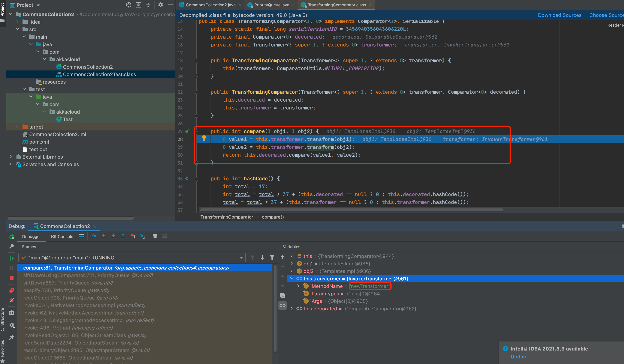Open the thread selector "main"@1 dropdown
The width and height of the screenshot is (624, 364).
pos(132,258)
